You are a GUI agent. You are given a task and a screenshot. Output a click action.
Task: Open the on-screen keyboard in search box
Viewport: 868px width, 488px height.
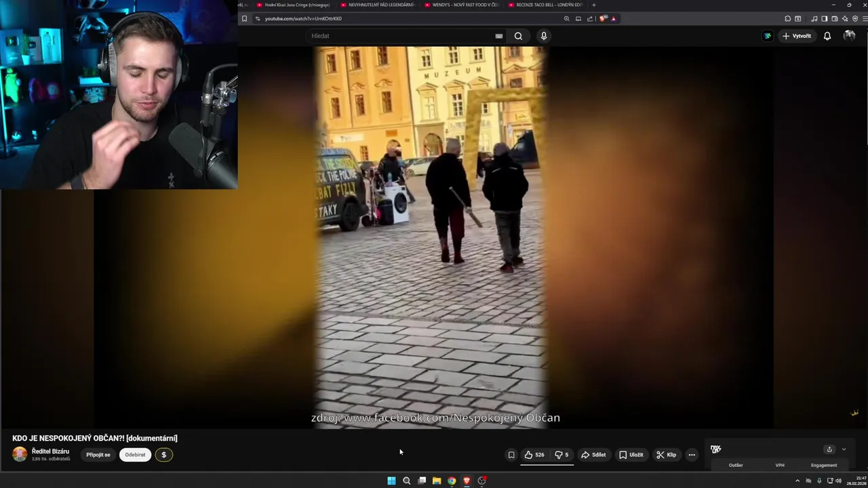coord(499,36)
